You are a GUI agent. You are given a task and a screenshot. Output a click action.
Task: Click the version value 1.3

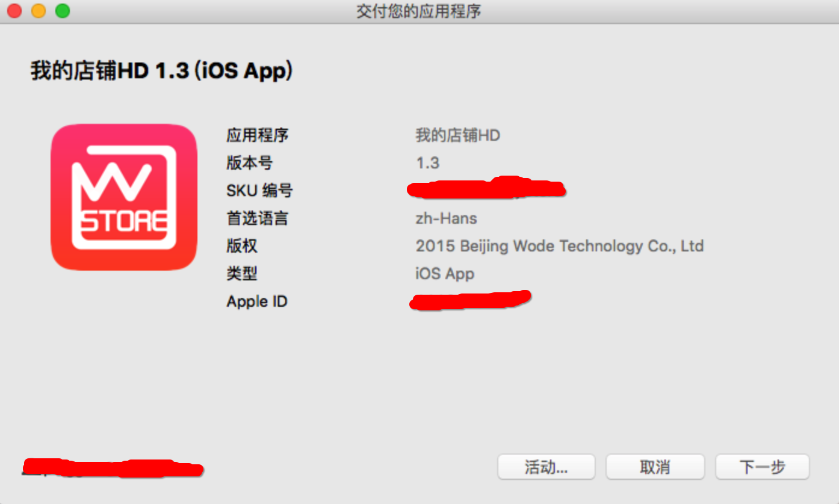(428, 163)
